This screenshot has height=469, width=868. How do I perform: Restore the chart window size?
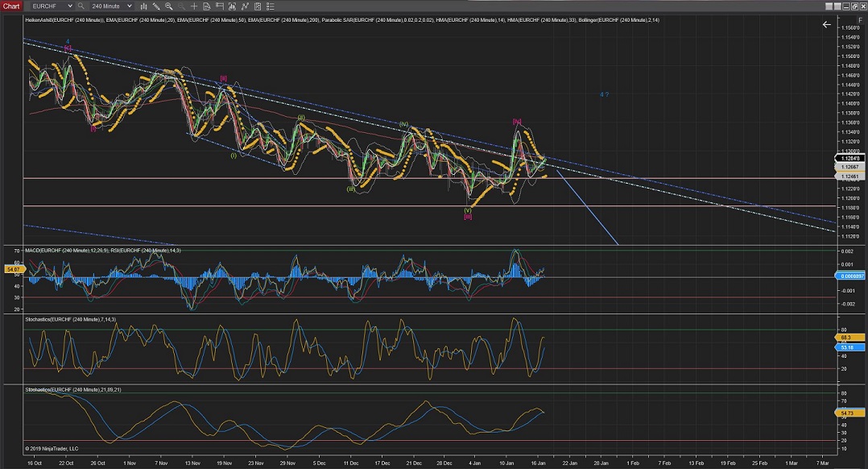coord(855,6)
